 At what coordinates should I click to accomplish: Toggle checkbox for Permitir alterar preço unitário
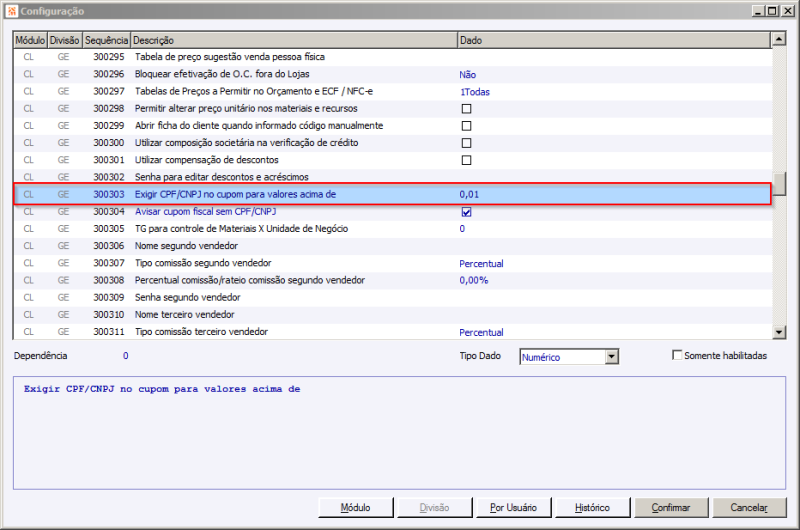pyautogui.click(x=466, y=109)
